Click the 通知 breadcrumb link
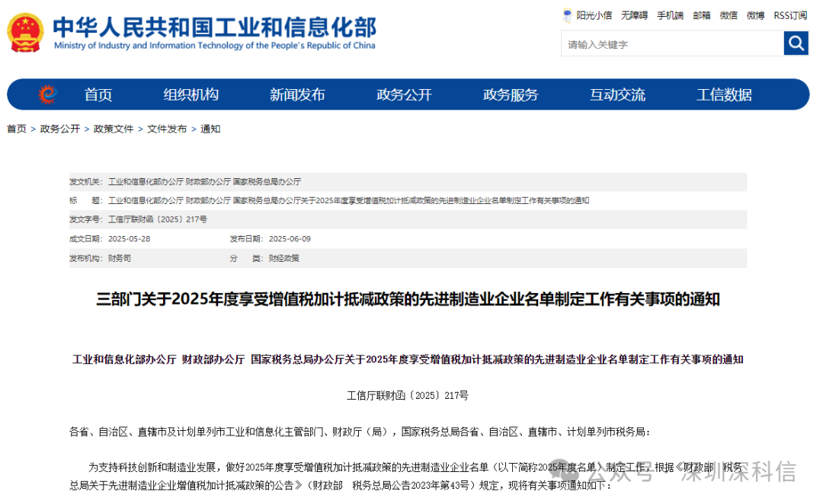The height and width of the screenshot is (504, 823). coord(210,129)
